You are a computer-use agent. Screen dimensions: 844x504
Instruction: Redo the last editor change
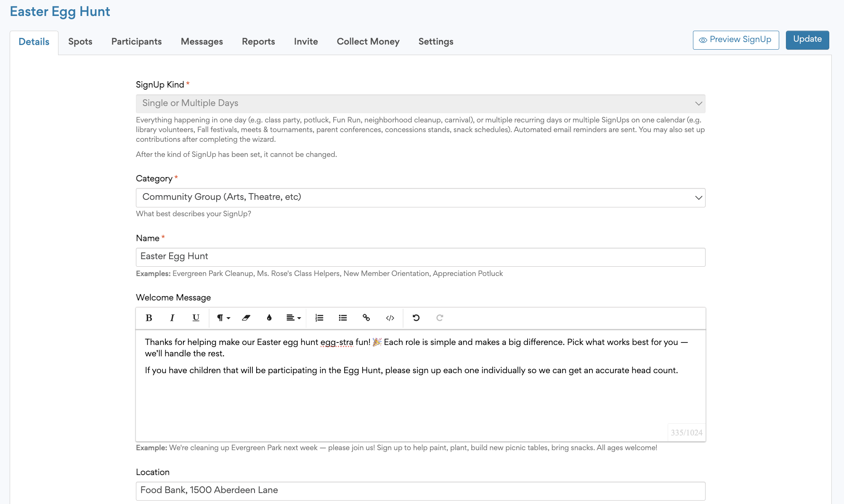pos(439,318)
